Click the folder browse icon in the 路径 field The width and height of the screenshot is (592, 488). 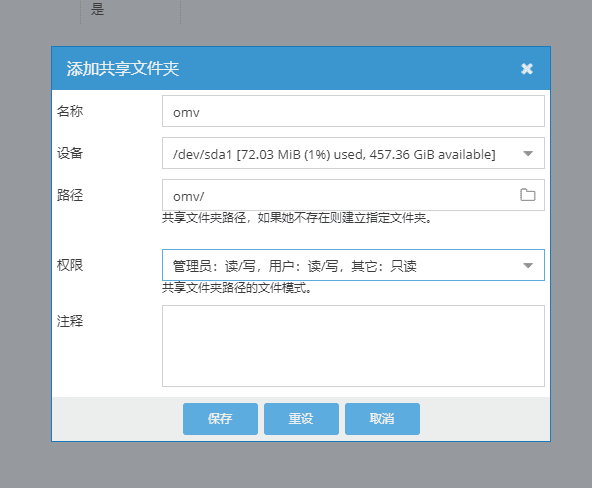coord(527,195)
